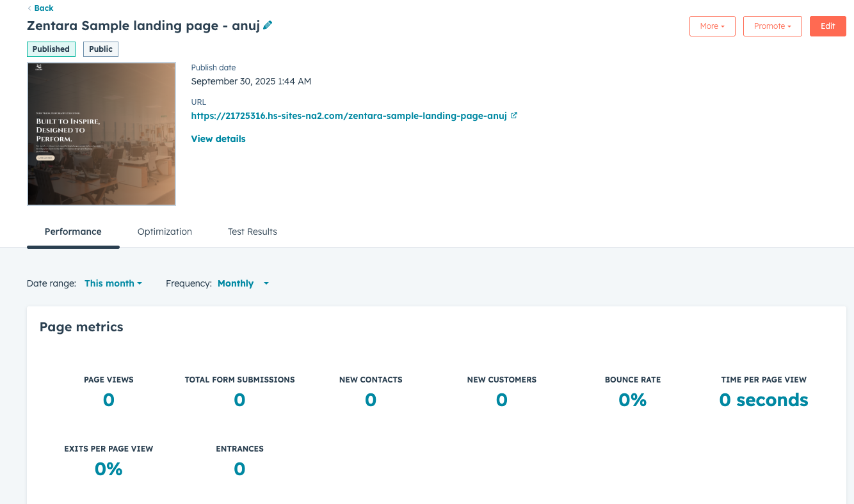Open the landing page URL link

coord(349,116)
